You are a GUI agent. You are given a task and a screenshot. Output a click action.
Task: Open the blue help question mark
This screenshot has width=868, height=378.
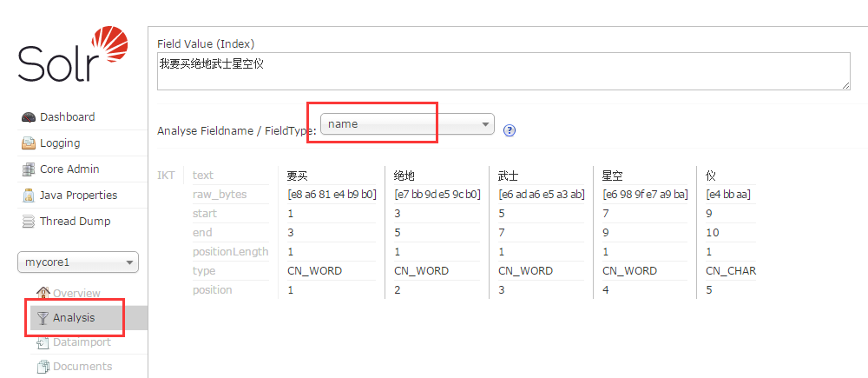(510, 130)
